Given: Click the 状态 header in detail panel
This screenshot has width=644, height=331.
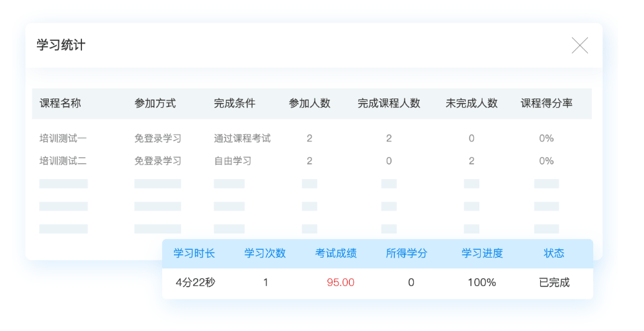Looking at the screenshot, I should [553, 254].
